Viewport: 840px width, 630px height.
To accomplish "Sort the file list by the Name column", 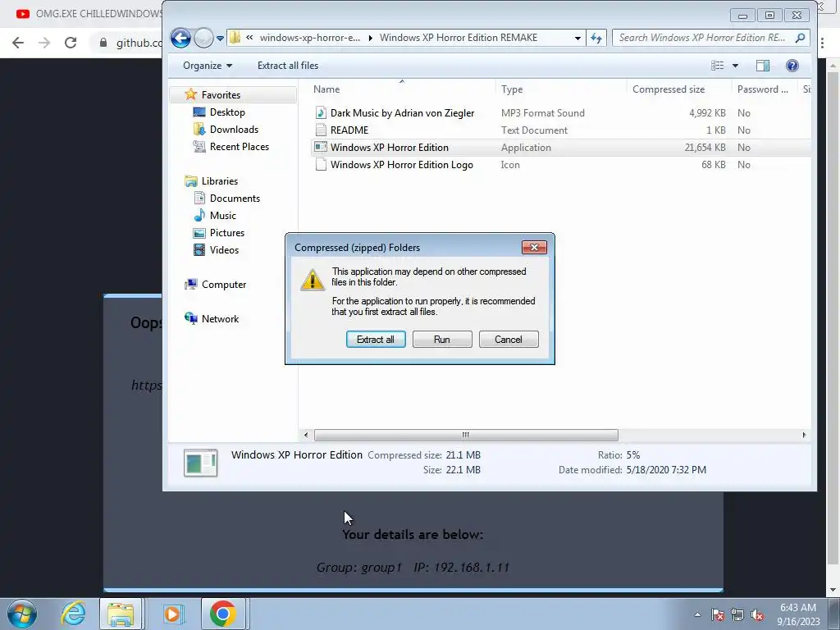I will click(x=402, y=89).
